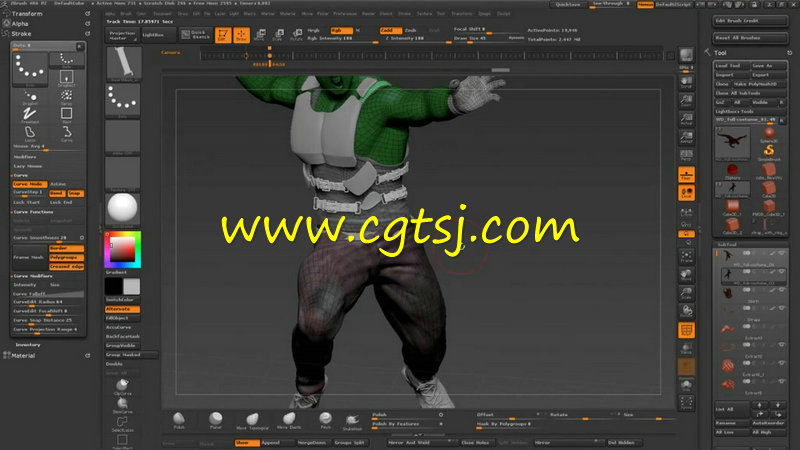Open the main color picker square
Viewport: 800px width, 450px height.
click(122, 249)
